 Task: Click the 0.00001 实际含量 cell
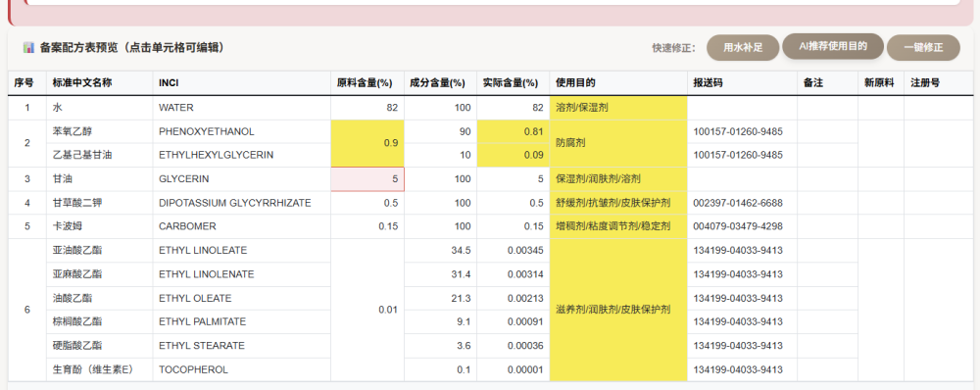click(514, 370)
